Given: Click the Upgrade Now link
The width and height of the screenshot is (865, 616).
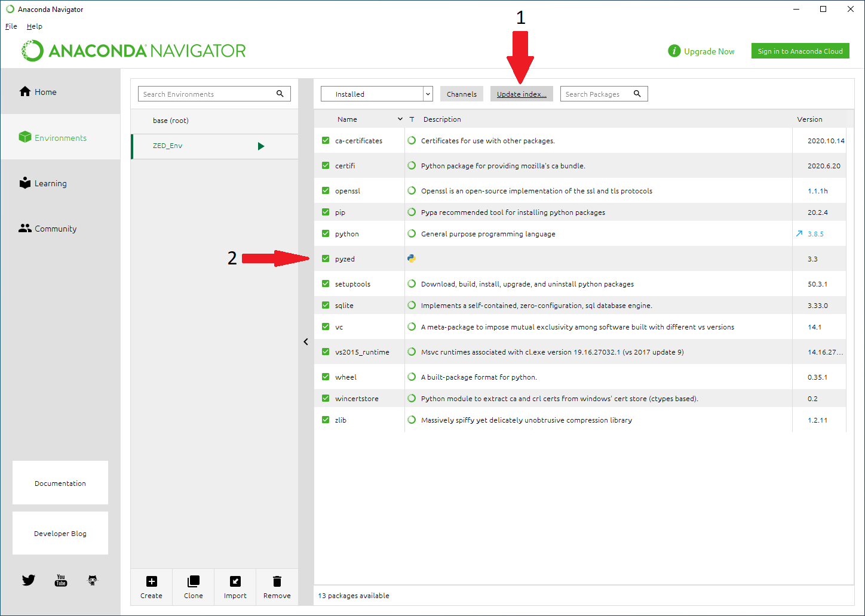Looking at the screenshot, I should [709, 51].
